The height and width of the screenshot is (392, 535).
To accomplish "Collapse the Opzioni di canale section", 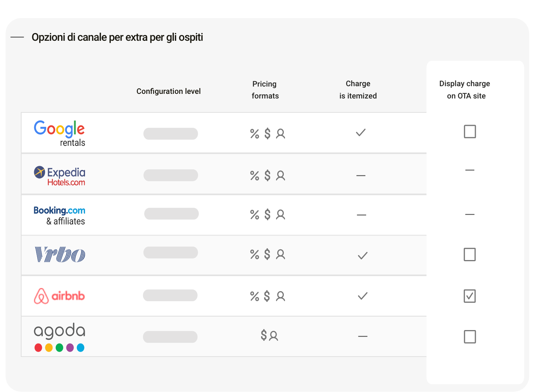I will click(x=17, y=37).
